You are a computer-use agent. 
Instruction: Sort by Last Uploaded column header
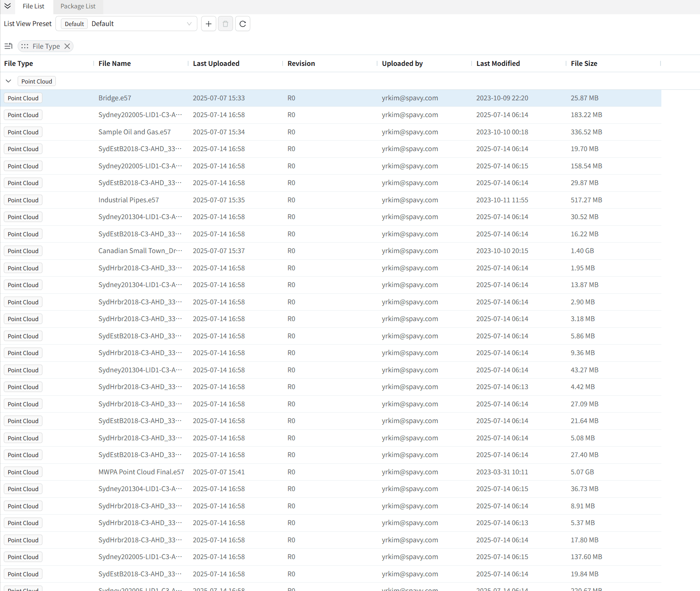pos(216,63)
